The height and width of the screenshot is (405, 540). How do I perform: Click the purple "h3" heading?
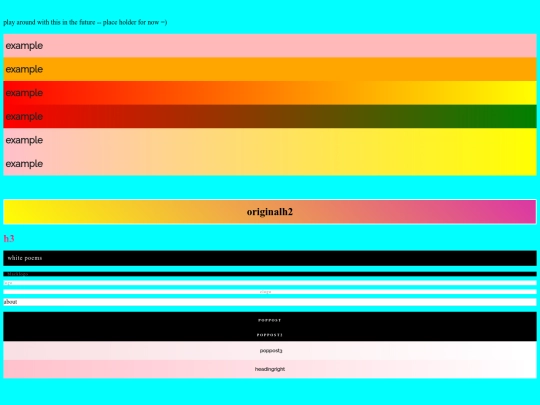(9, 238)
